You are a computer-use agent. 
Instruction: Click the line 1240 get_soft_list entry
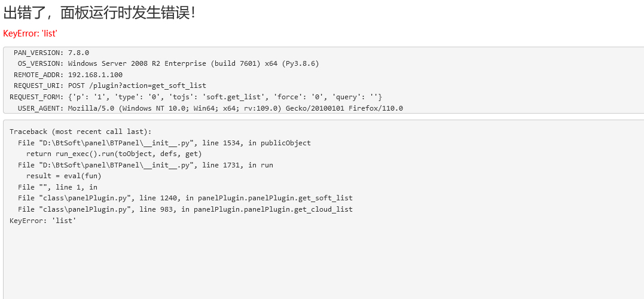(185, 198)
